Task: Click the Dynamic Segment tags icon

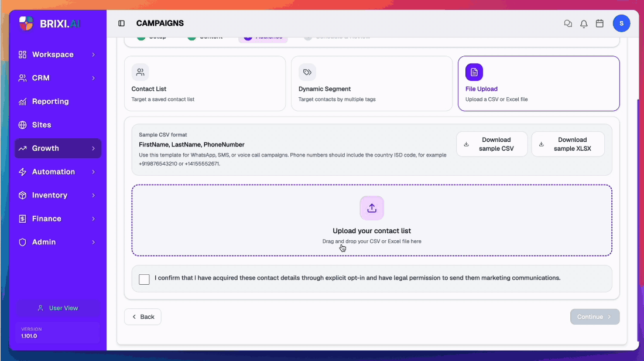Action: tap(307, 72)
